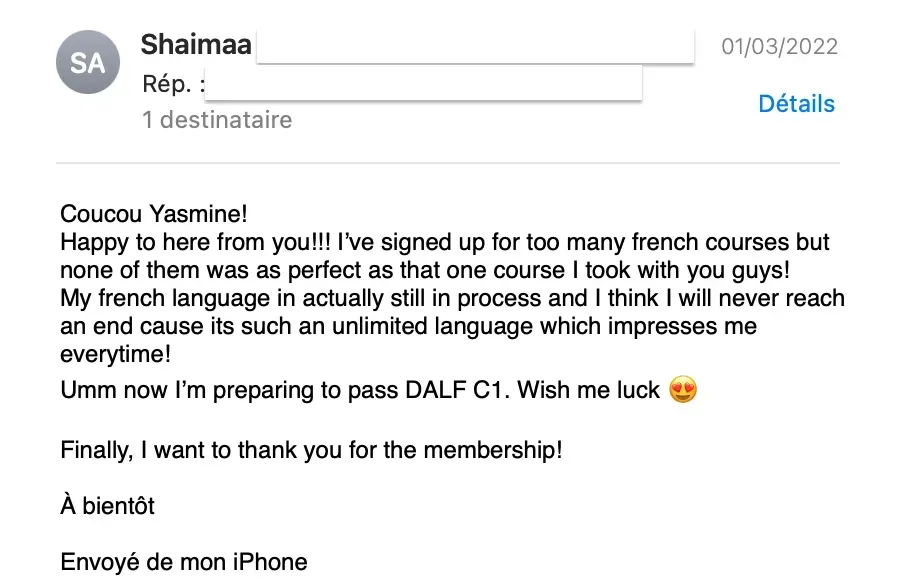Open the Détails link
906x586 pixels.
796,104
